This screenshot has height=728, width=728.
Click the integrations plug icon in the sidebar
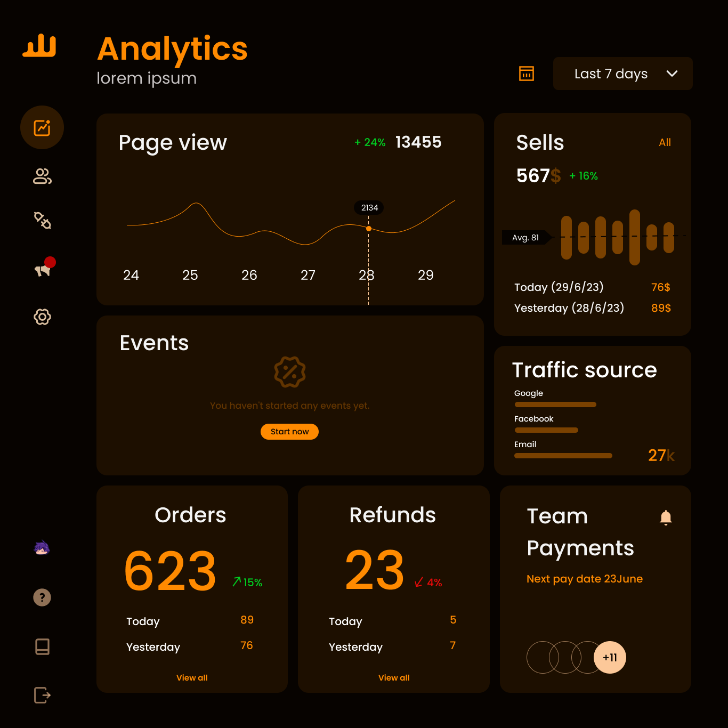tap(42, 221)
